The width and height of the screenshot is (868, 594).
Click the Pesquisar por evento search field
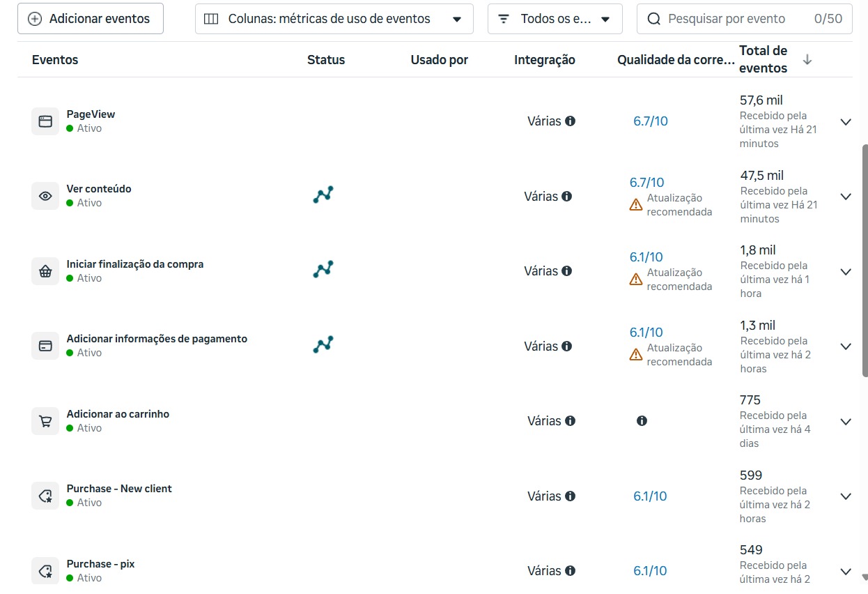point(745,19)
